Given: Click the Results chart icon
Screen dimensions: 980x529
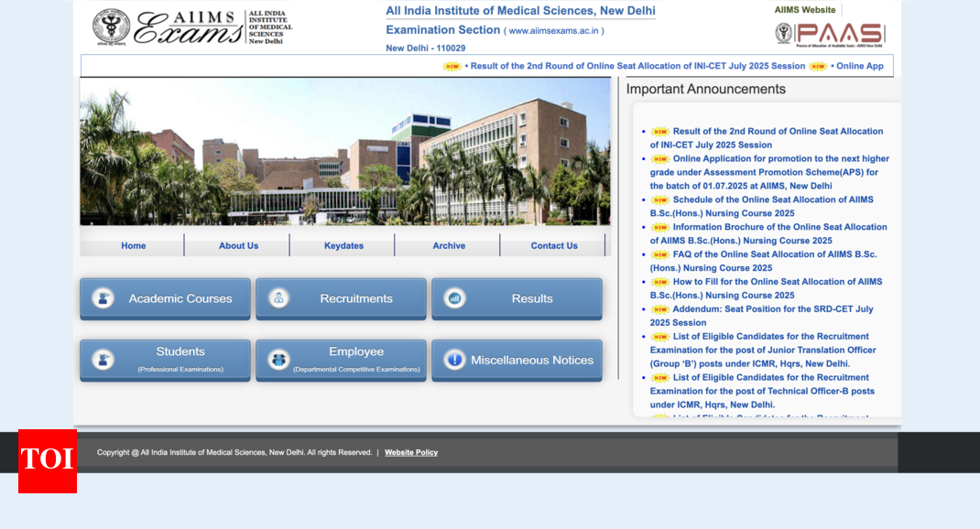Looking at the screenshot, I should (x=454, y=298).
